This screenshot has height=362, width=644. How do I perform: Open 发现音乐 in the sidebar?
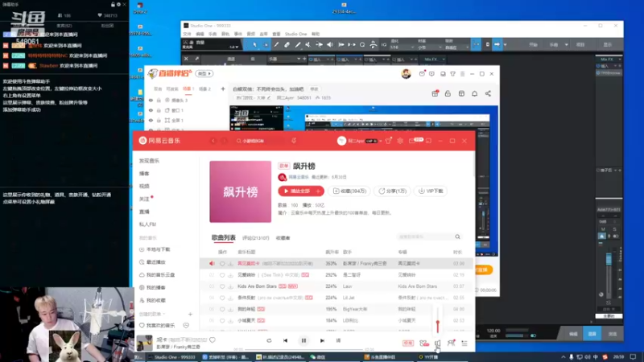[x=149, y=161]
